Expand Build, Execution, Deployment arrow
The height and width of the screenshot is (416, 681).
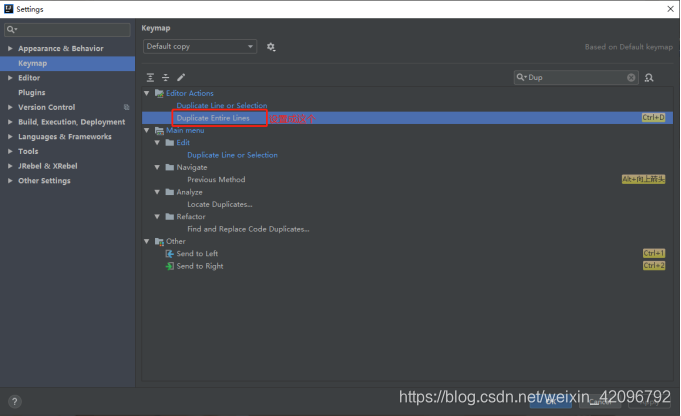point(10,122)
